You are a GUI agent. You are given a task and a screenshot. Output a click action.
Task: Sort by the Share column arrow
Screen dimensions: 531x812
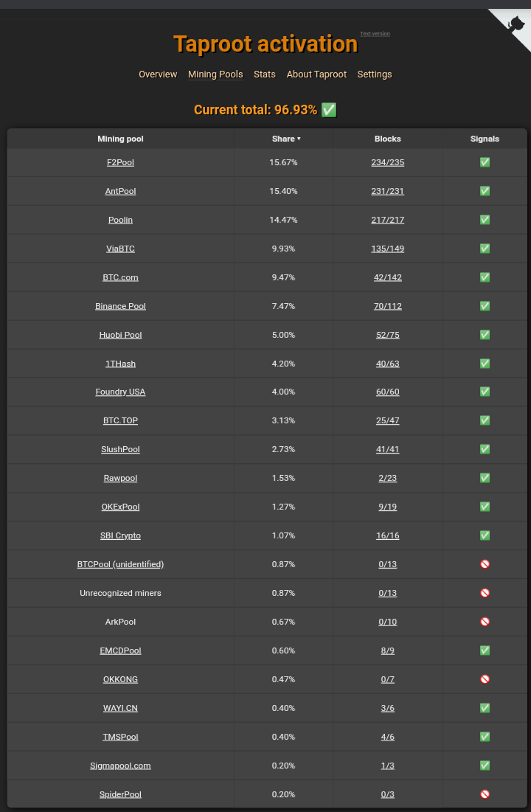tap(299, 139)
